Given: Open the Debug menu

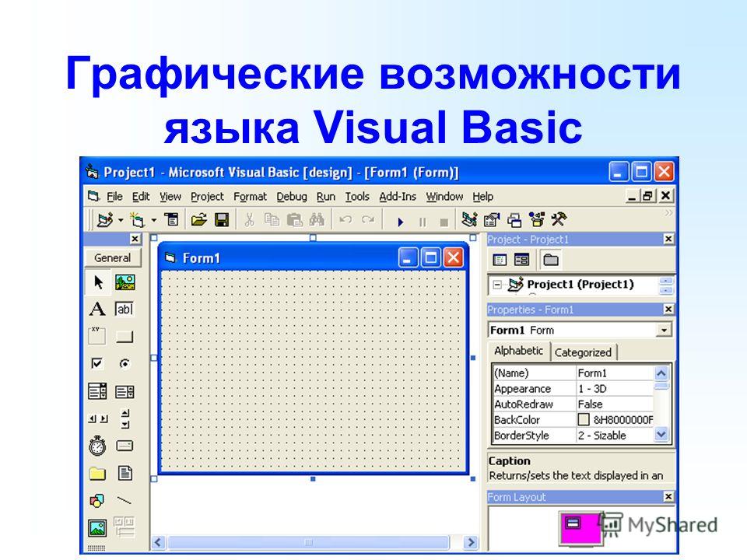Looking at the screenshot, I should coord(292,197).
